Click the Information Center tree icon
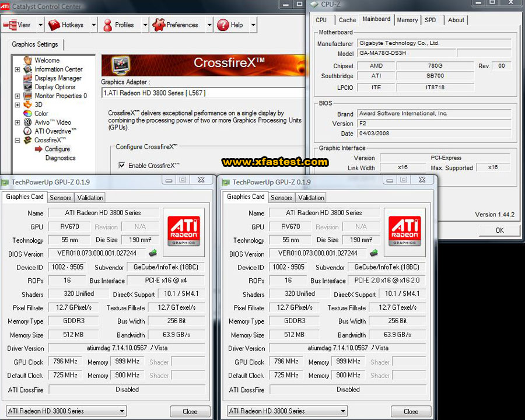This screenshot has height=420, width=525. tap(28, 69)
